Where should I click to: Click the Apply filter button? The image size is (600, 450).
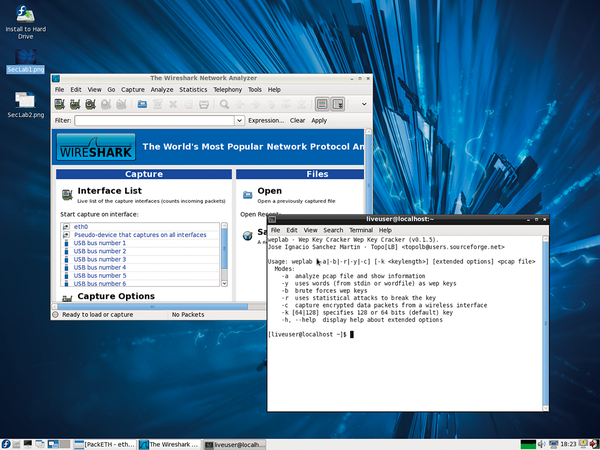(x=319, y=121)
